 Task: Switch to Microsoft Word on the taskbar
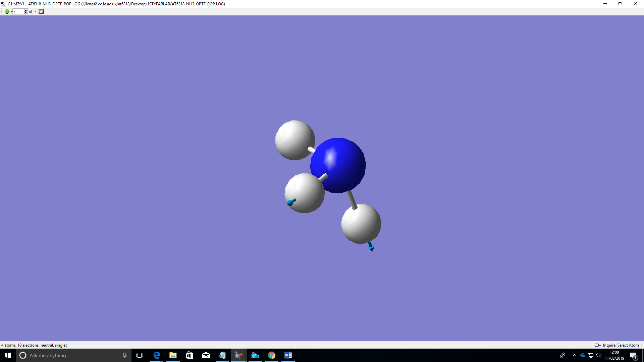288,355
